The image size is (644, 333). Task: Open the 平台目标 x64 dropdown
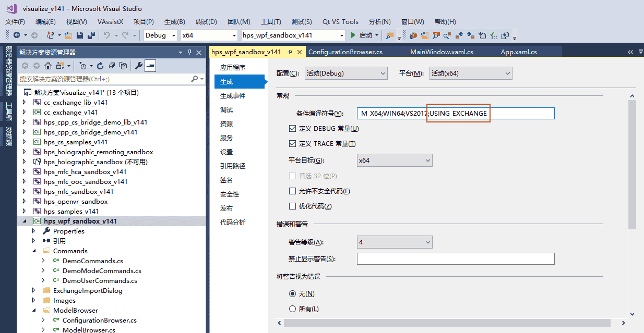click(395, 160)
